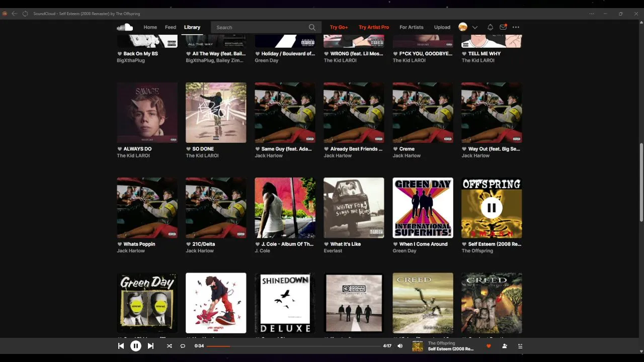This screenshot has width=644, height=362.
Task: Open the user avatar menu
Action: 463,27
